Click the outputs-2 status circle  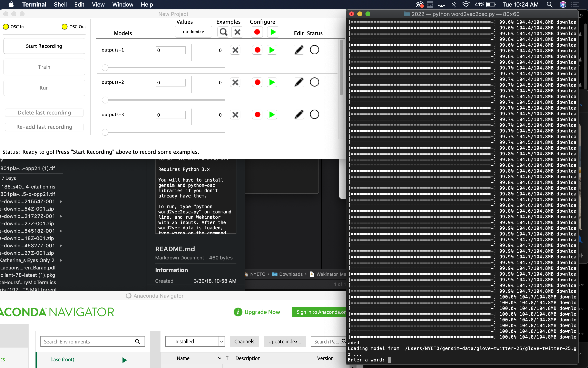pyautogui.click(x=314, y=82)
